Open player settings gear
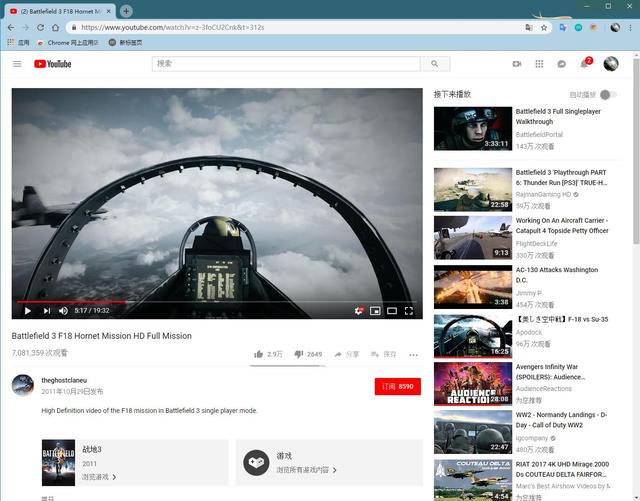 click(358, 311)
